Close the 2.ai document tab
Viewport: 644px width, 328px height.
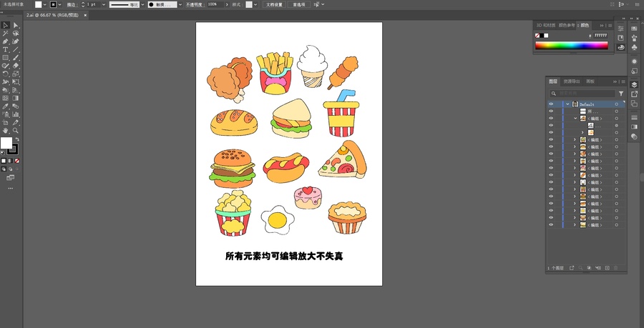click(x=85, y=15)
